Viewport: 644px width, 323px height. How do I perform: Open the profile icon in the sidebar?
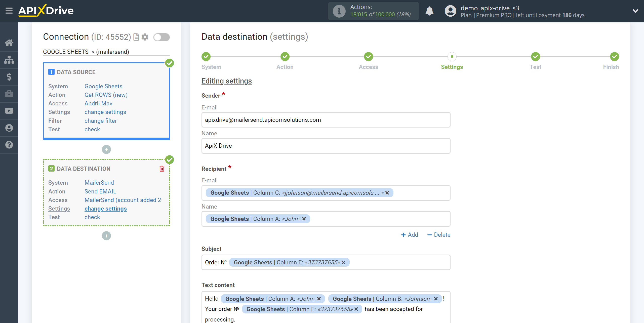point(9,128)
